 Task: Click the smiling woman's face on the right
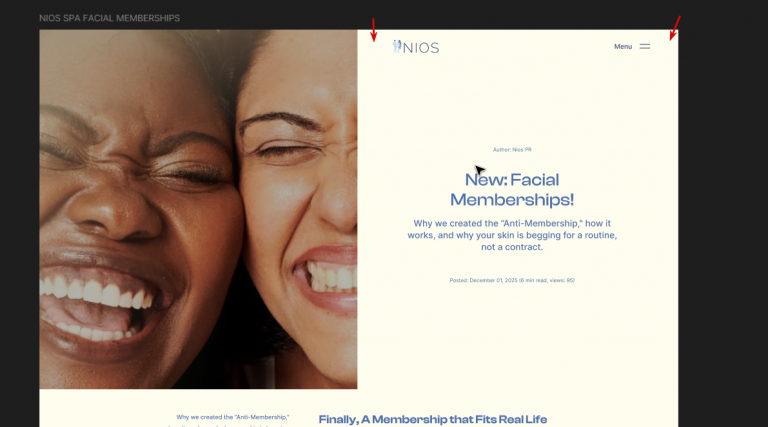click(x=299, y=196)
